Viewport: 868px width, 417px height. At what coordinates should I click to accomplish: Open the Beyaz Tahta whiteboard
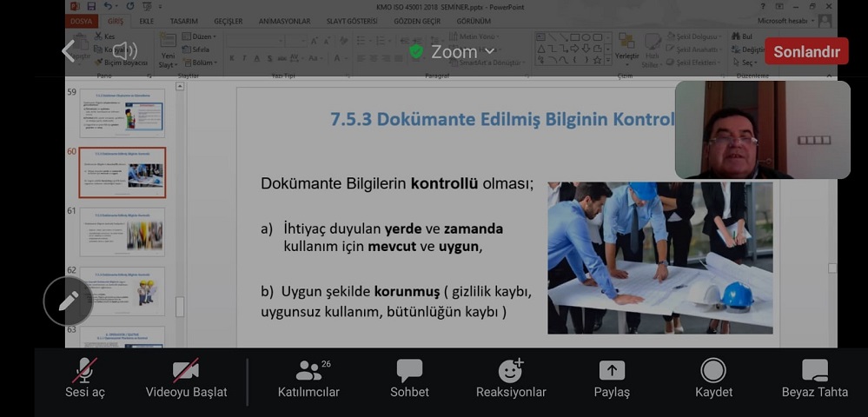814,379
